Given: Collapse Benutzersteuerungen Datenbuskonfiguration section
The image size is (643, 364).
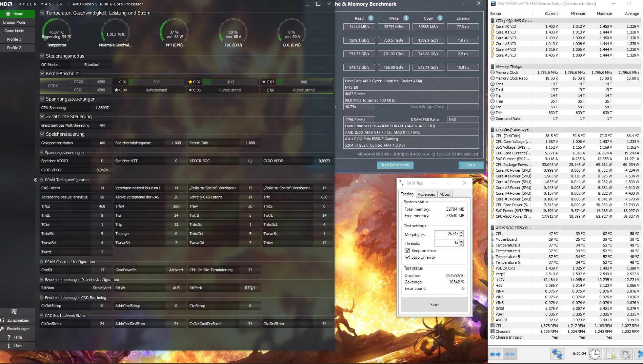Looking at the screenshot, I should coord(42,280).
